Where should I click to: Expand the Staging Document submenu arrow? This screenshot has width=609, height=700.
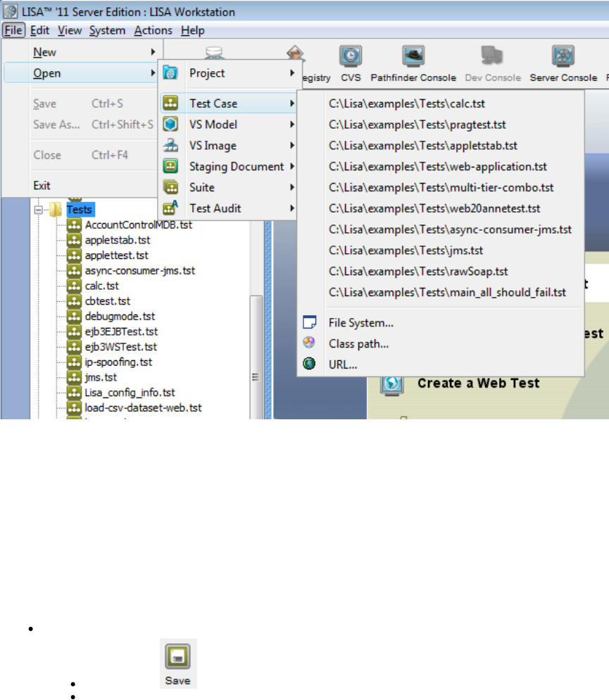coord(291,166)
